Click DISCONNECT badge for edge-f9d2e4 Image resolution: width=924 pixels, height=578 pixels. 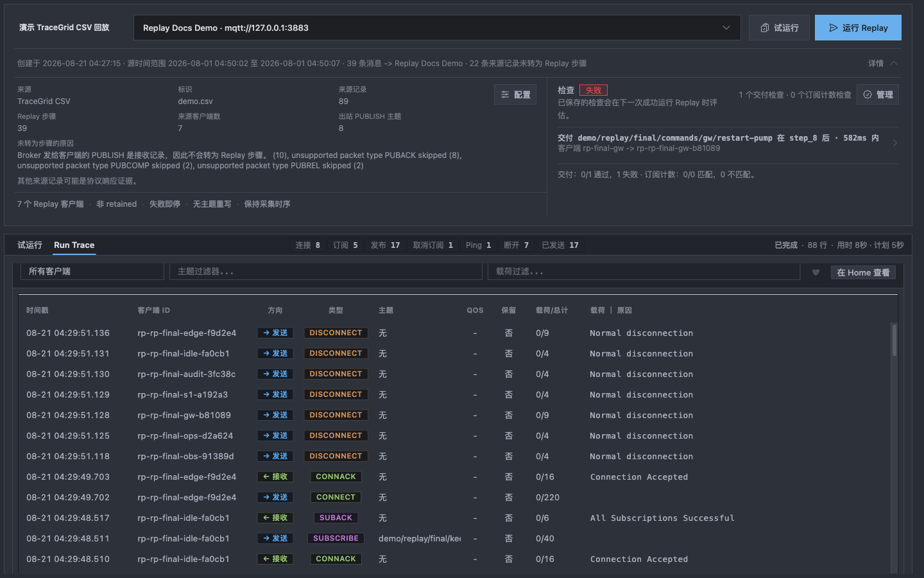pos(336,333)
